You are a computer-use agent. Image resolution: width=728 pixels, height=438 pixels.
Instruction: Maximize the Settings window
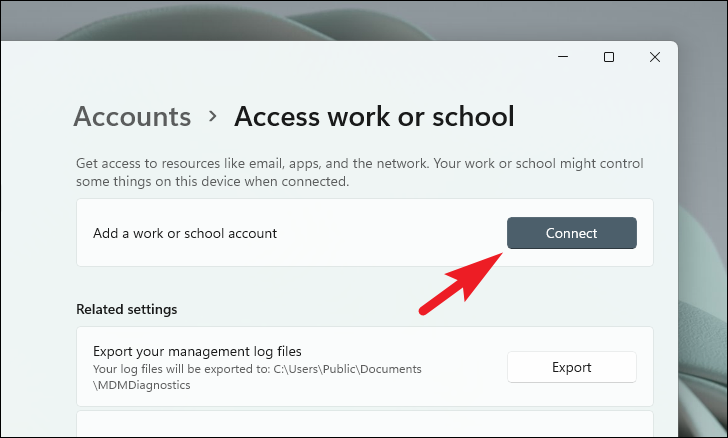click(x=609, y=57)
